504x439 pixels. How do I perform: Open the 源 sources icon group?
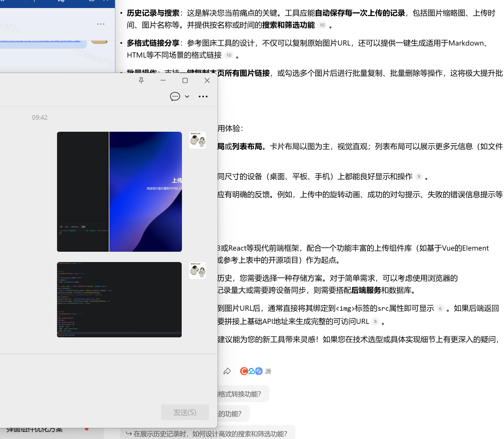pos(255,371)
